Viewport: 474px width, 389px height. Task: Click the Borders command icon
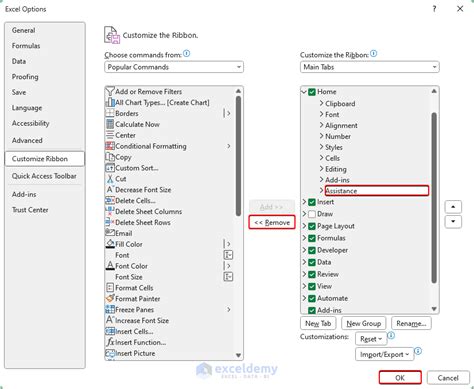(110, 113)
